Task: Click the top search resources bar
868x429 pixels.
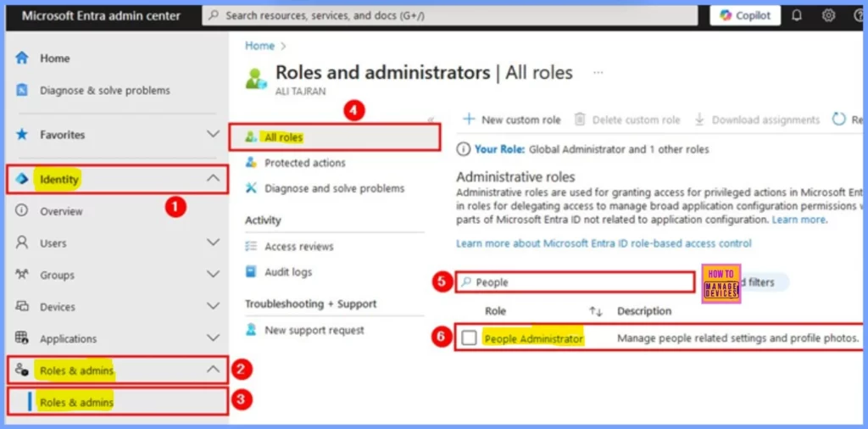Action: 450,15
